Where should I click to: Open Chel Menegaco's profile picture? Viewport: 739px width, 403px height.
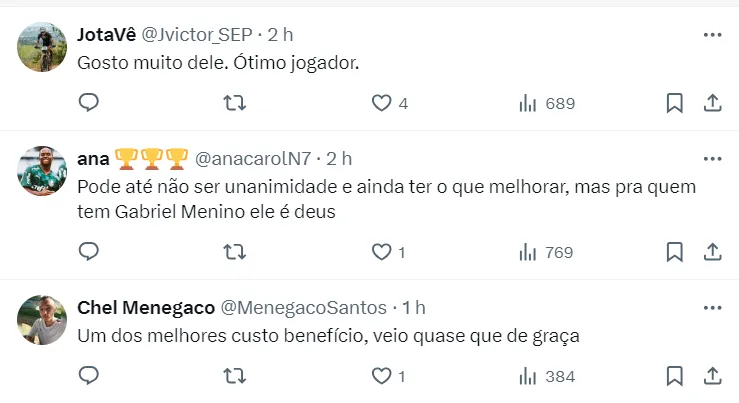(x=43, y=320)
